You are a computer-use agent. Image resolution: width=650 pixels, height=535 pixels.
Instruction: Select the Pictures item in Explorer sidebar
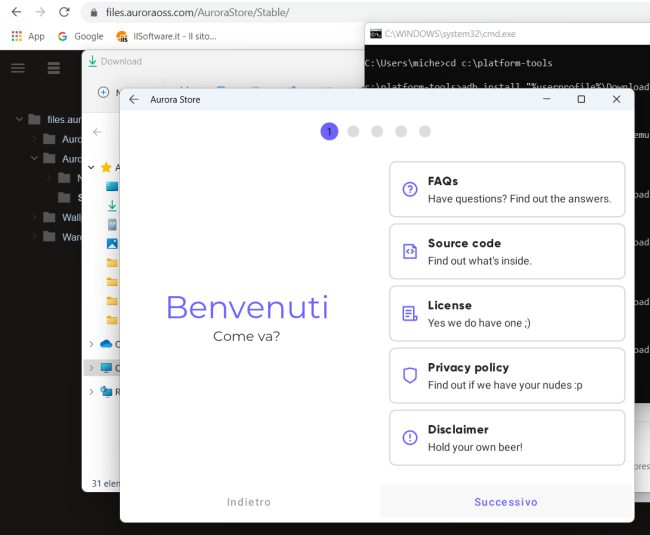point(112,244)
